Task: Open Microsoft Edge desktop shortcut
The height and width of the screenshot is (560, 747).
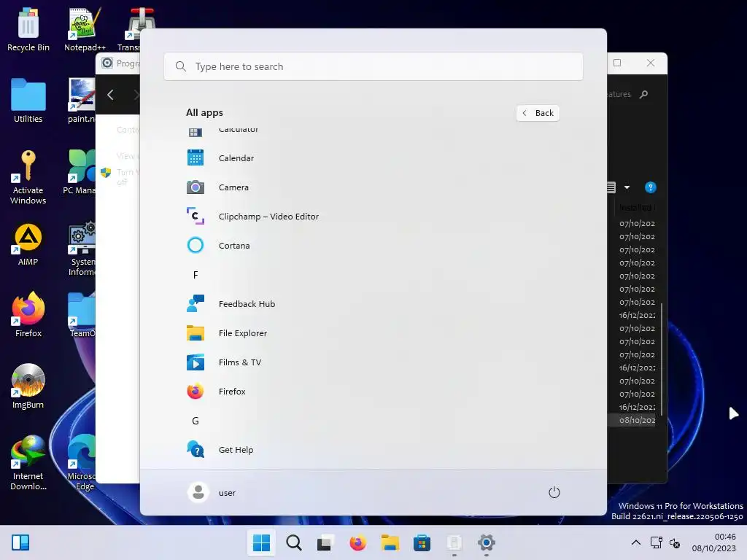Action: coord(82,462)
